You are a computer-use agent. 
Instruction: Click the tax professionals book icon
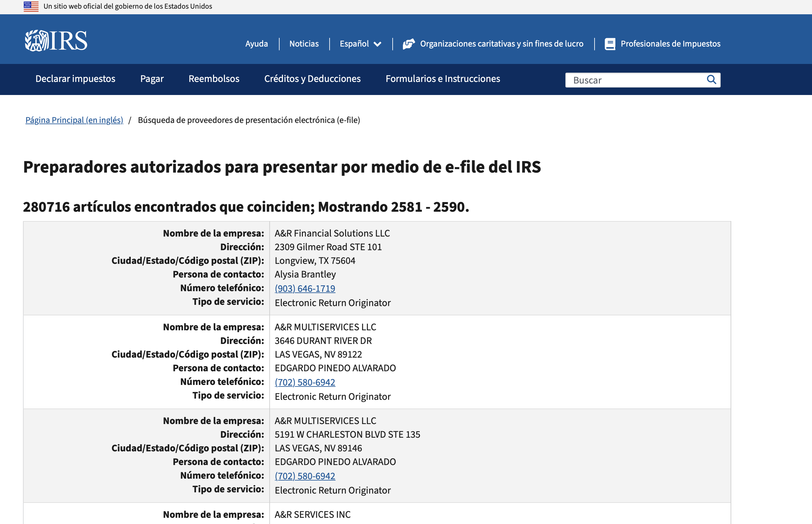click(x=610, y=44)
